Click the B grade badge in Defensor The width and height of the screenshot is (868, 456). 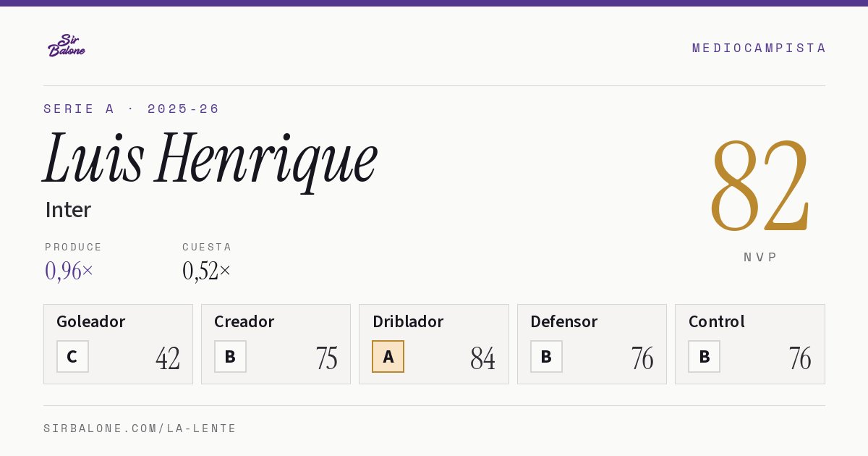tap(546, 356)
